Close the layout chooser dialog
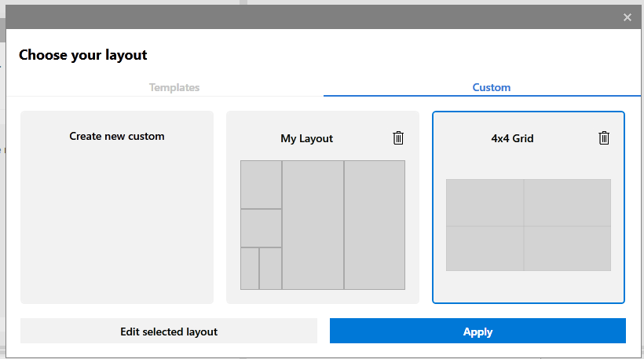644x359 pixels. click(x=628, y=17)
